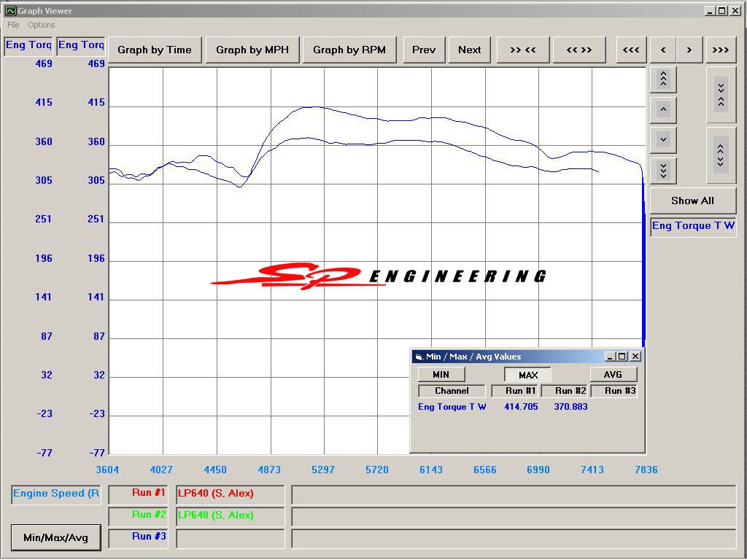Screen dimensions: 747x560
Task: Click second Eng Torq axis header
Action: [x=80, y=46]
